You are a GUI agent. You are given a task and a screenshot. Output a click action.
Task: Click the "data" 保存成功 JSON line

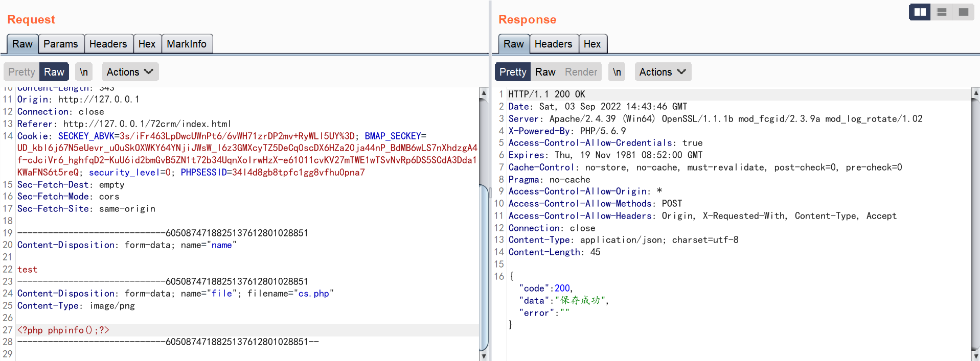tap(564, 301)
